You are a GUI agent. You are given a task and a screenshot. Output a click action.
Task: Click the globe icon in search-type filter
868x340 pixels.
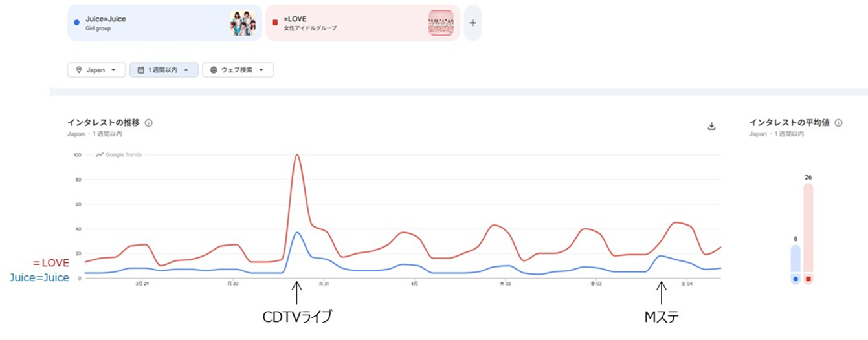pyautogui.click(x=214, y=70)
